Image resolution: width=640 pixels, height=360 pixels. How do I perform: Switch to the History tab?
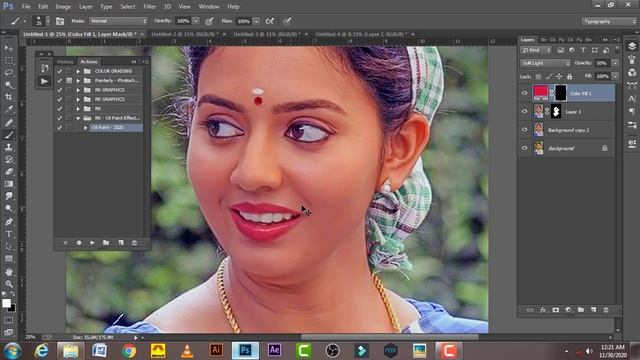pos(65,62)
